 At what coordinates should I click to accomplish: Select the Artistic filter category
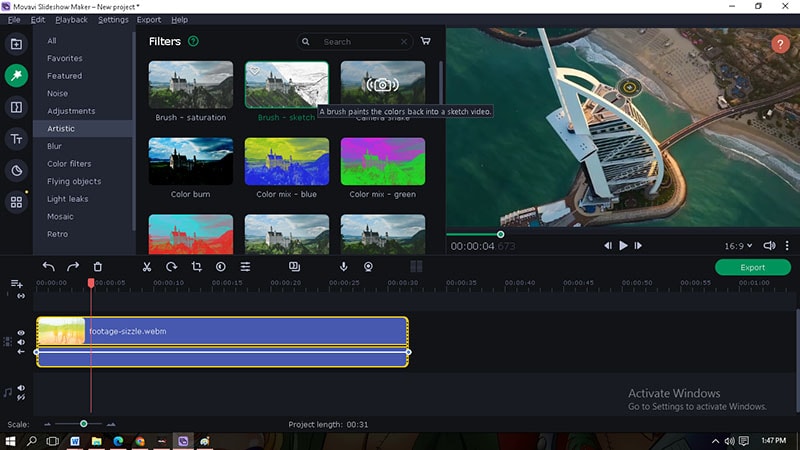[x=84, y=129]
